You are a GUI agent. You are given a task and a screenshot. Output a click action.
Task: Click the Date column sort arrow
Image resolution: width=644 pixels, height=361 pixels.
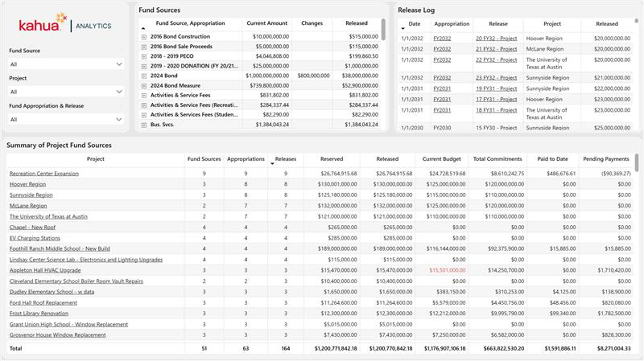click(x=403, y=29)
